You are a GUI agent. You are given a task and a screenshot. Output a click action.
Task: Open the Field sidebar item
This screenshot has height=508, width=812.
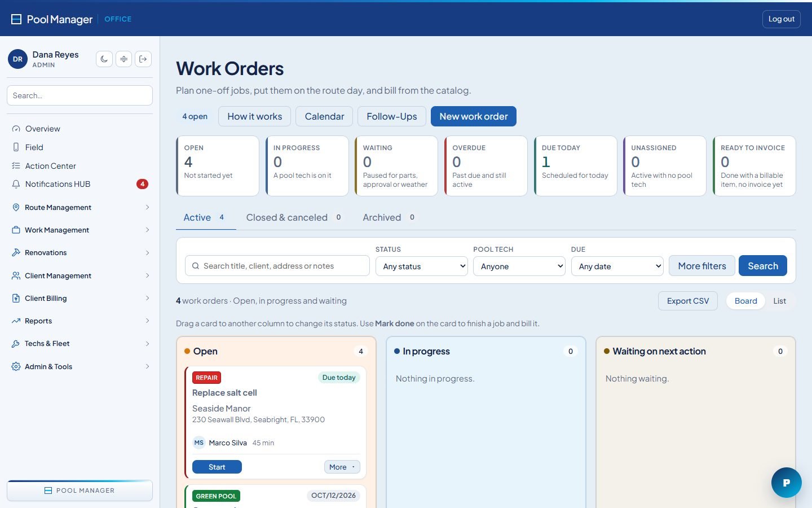tap(80, 147)
